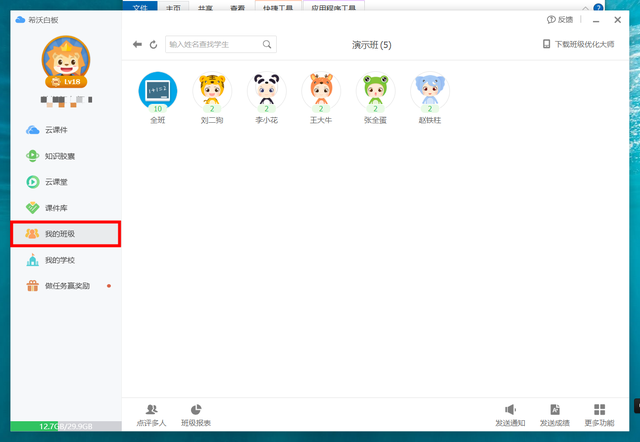Click the help icon in background window
This screenshot has width=640, height=442.
[598, 8]
